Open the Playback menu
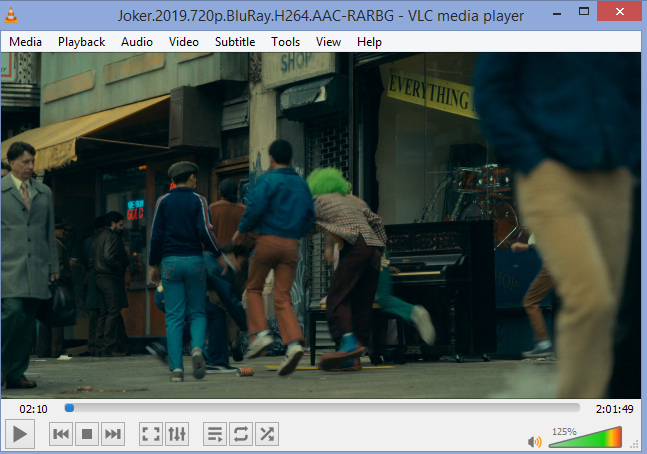The image size is (647, 454). click(x=81, y=42)
